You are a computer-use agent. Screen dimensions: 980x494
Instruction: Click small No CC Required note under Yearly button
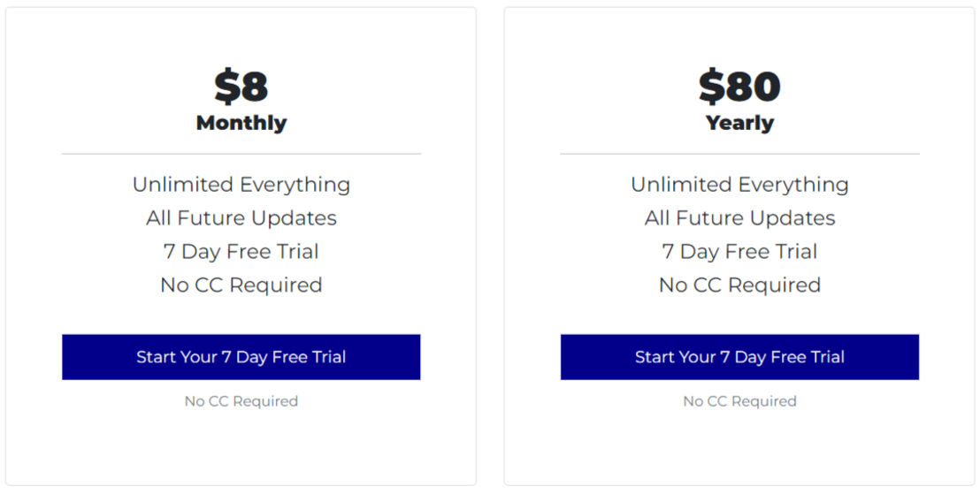739,401
